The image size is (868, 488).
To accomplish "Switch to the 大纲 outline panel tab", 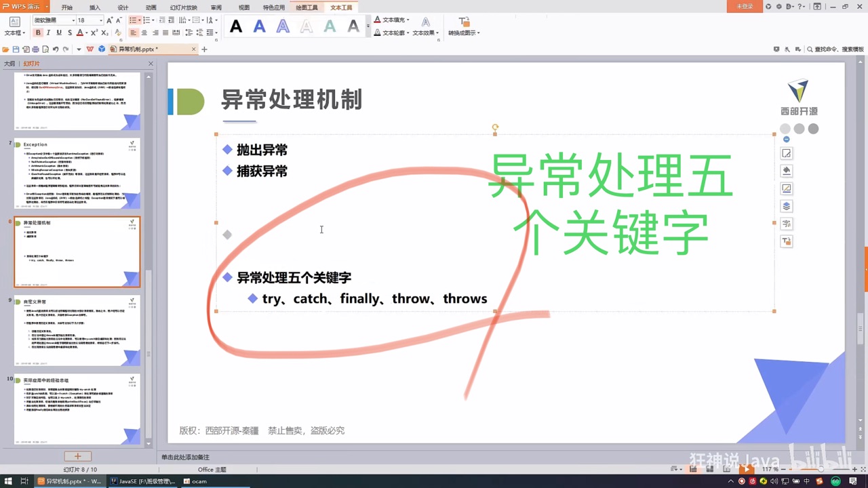I will (9, 63).
